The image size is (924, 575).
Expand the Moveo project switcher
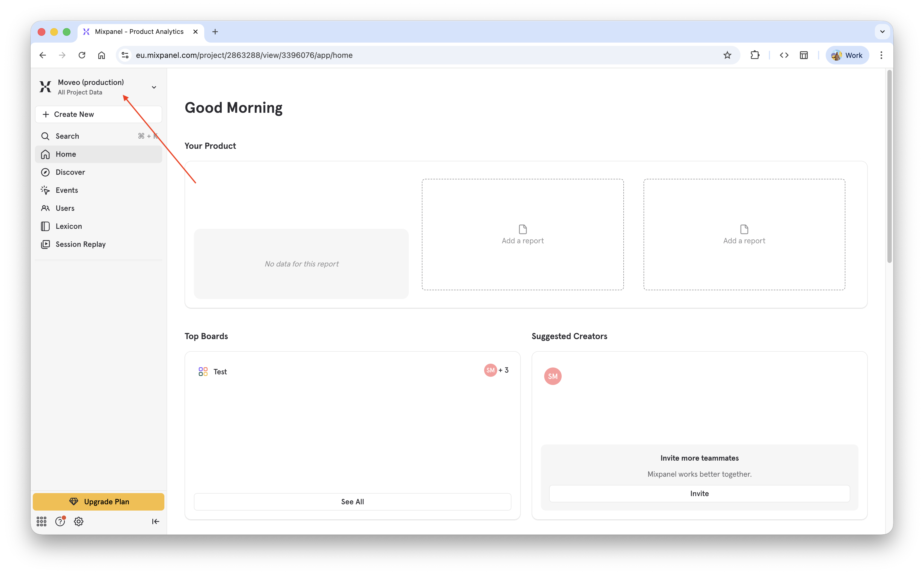pyautogui.click(x=154, y=87)
